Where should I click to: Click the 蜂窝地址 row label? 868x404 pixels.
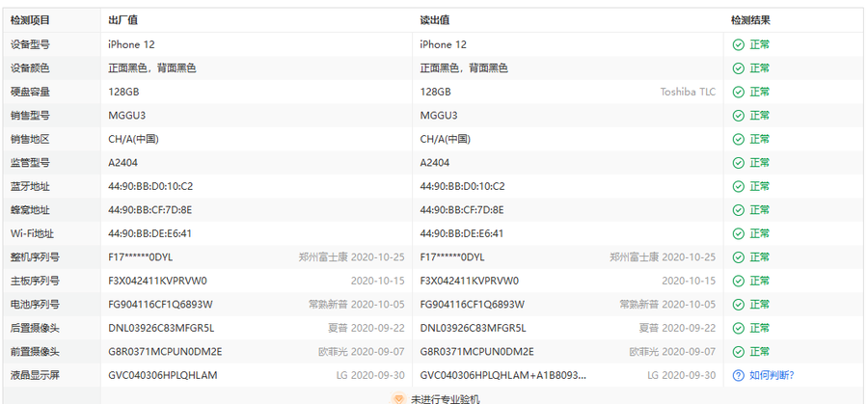pyautogui.click(x=30, y=210)
